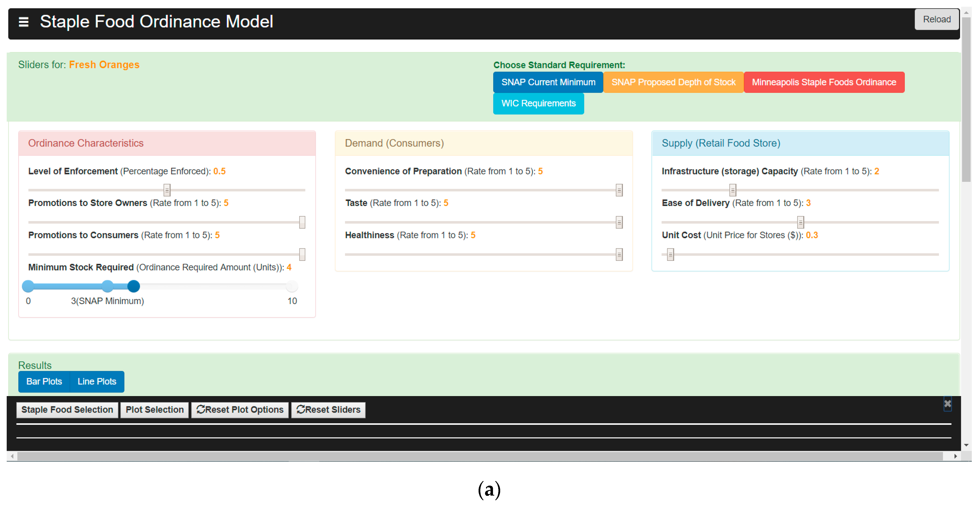Choose WIC Requirements standard
Image resolution: width=980 pixels, height=506 pixels.
538,104
